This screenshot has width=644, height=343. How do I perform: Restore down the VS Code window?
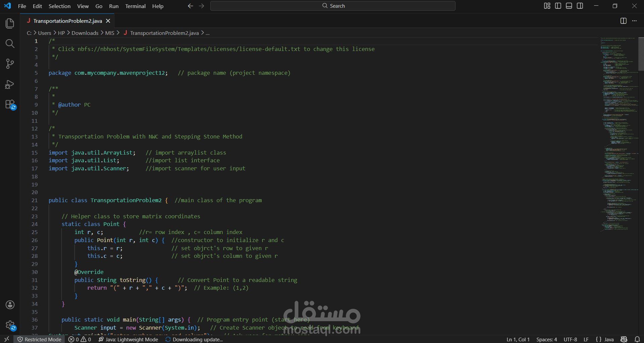pos(615,6)
